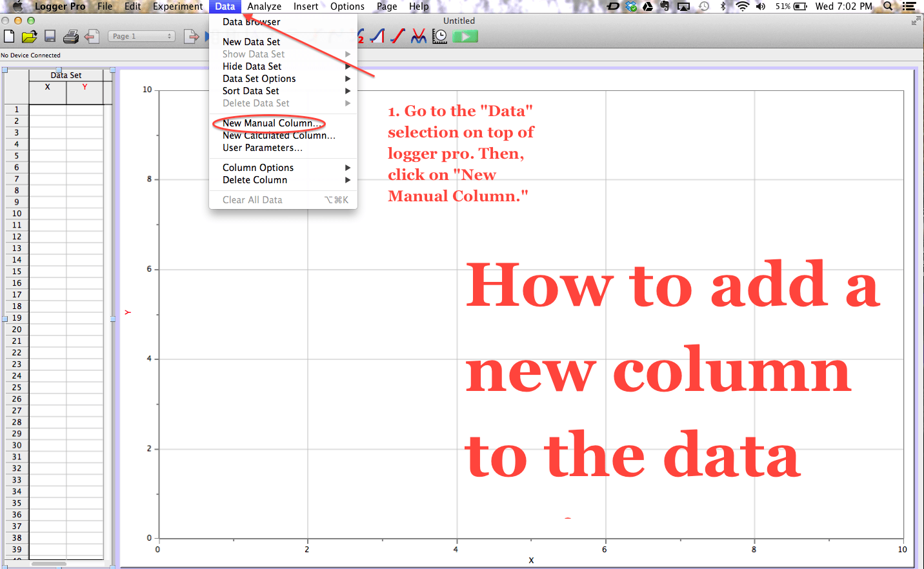Open the Options menu in the menu bar
Viewport: 924px width, 569px height.
(x=348, y=6)
